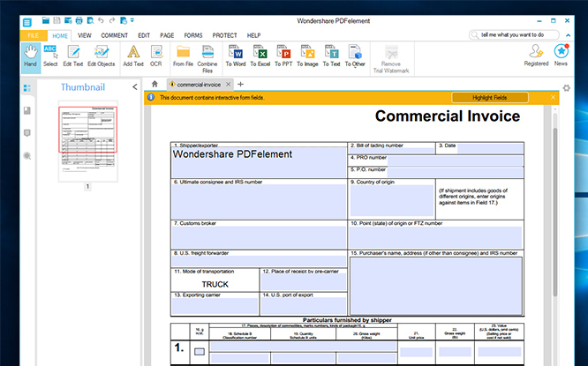Convert document To PPT
Screen dimensions: 588x366
283,56
